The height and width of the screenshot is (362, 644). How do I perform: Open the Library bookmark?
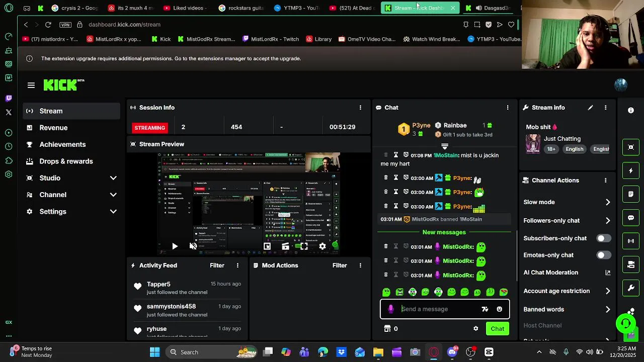pyautogui.click(x=318, y=39)
